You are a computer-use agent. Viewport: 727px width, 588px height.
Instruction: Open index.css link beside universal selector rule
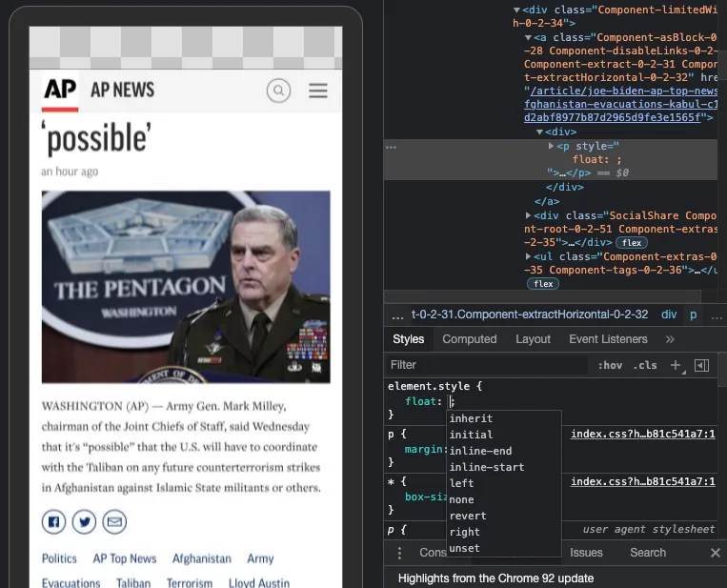[642, 482]
